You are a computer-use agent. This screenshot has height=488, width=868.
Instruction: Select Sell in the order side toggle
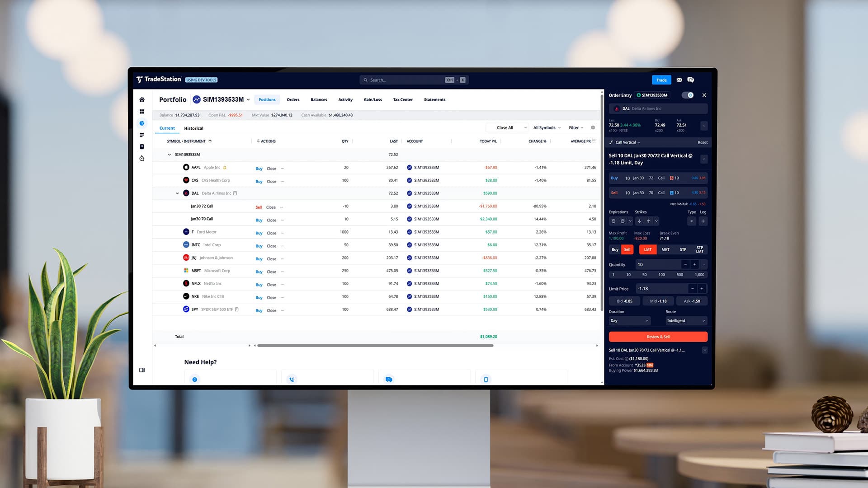click(x=627, y=250)
